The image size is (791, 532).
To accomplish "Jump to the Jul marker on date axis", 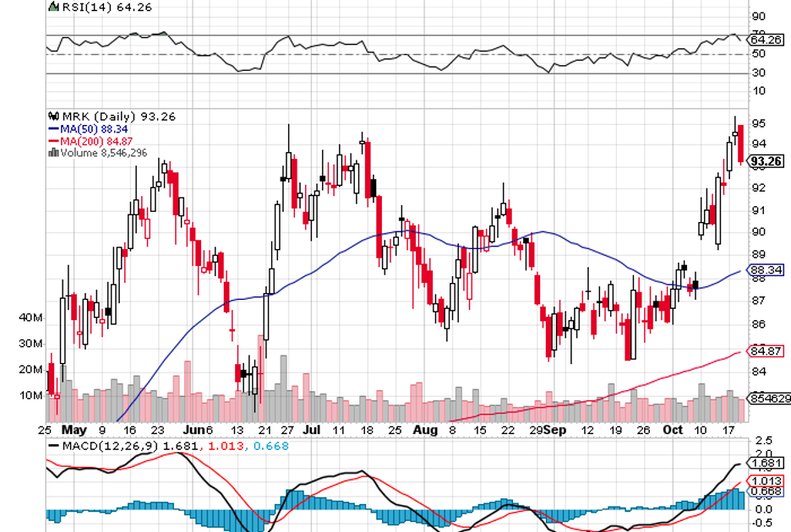I will click(314, 430).
